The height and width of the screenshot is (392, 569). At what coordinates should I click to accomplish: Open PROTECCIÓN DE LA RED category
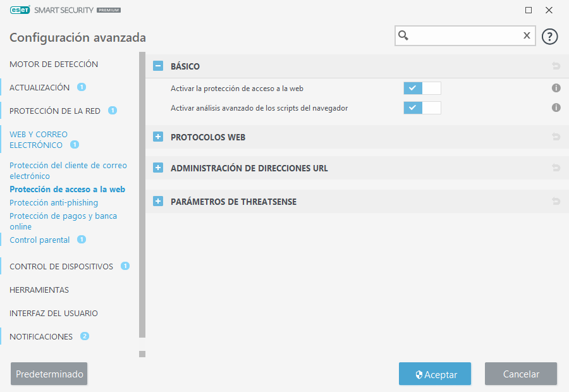[55, 111]
